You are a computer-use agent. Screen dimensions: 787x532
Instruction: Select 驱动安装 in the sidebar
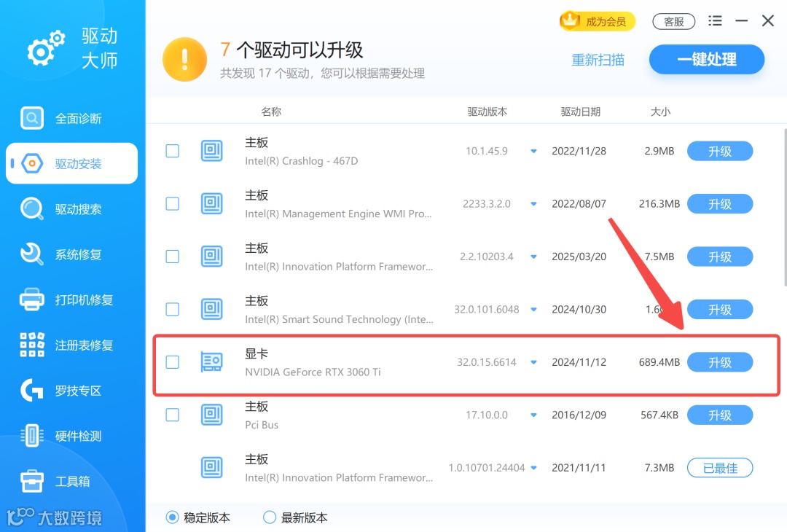[x=71, y=164]
